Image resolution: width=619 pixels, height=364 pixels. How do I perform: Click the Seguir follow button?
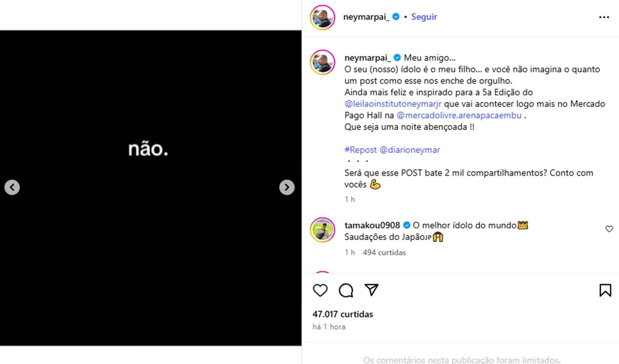pyautogui.click(x=424, y=17)
